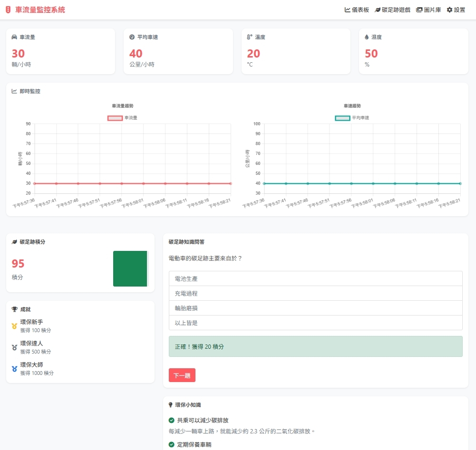Click the gold medal icon for 環保新手
This screenshot has width=476, height=450.
tap(14, 326)
